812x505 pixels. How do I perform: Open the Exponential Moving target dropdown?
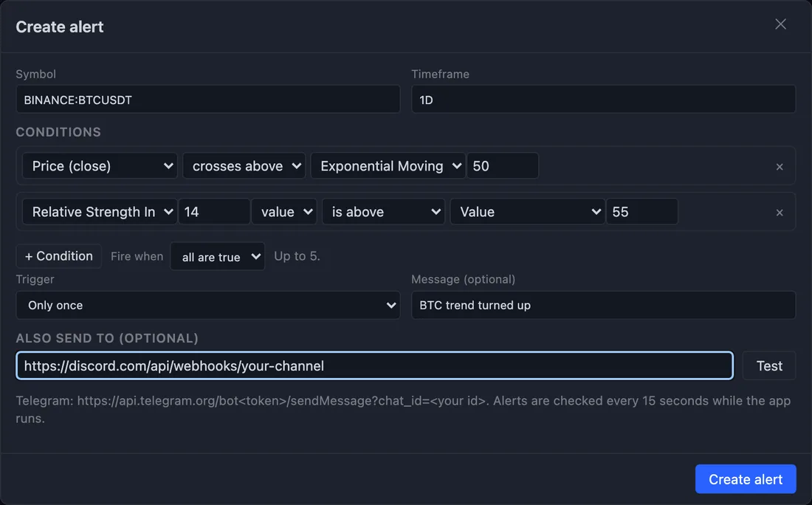tap(388, 165)
